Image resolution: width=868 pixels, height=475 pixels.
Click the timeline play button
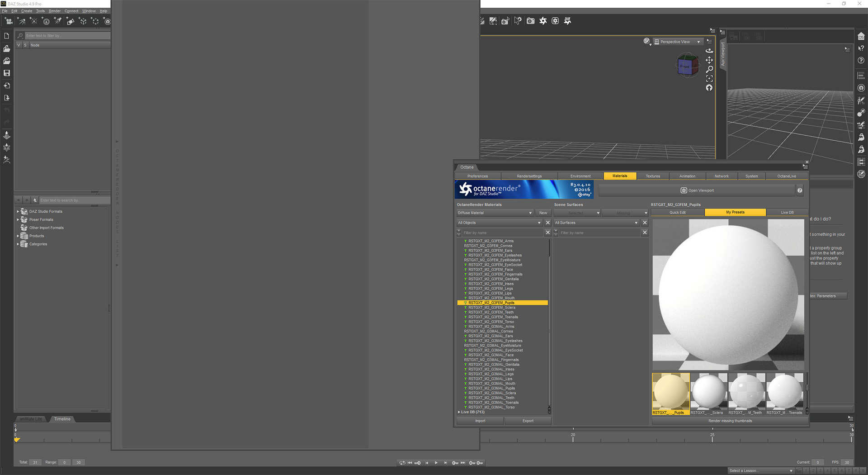point(436,463)
